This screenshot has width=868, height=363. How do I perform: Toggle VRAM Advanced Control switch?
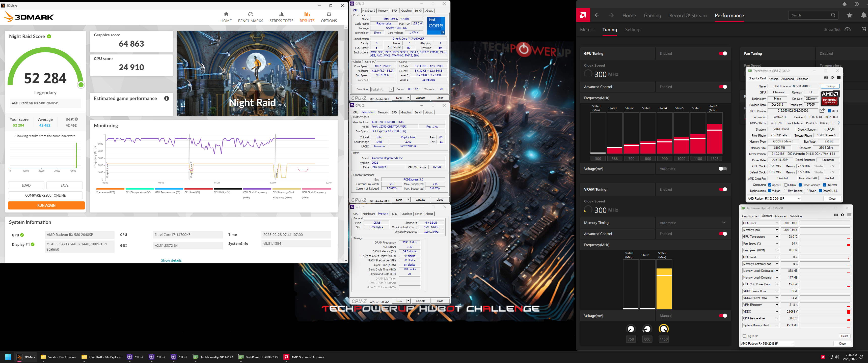point(723,234)
